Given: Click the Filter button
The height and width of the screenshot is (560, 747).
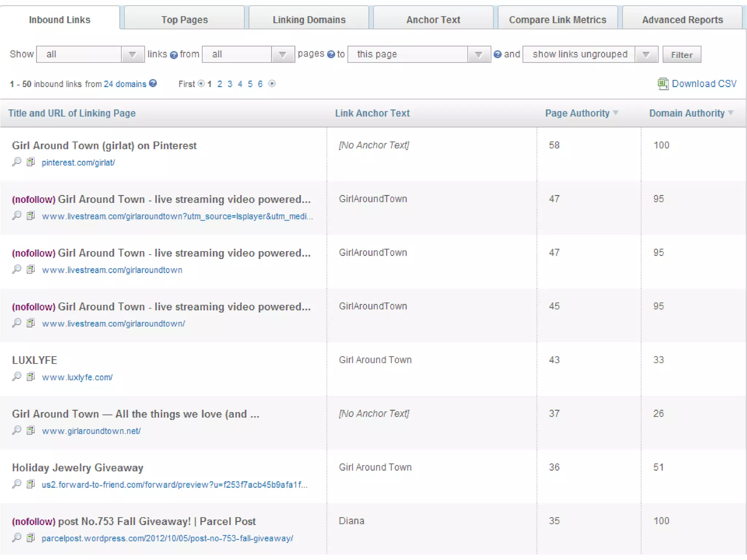Looking at the screenshot, I should [682, 55].
